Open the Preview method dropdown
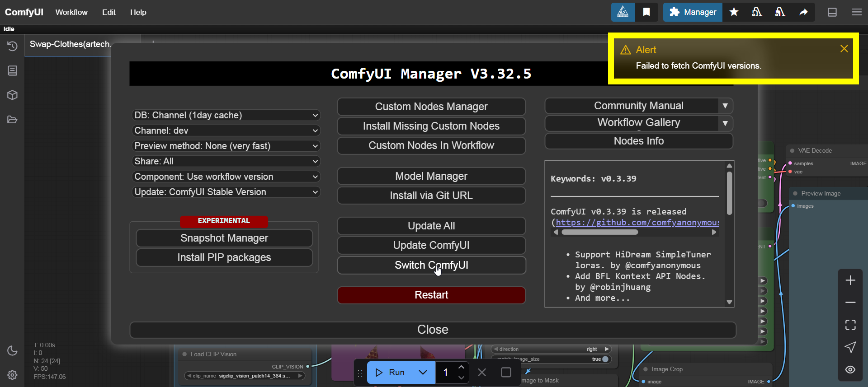This screenshot has width=868, height=387. tap(226, 146)
